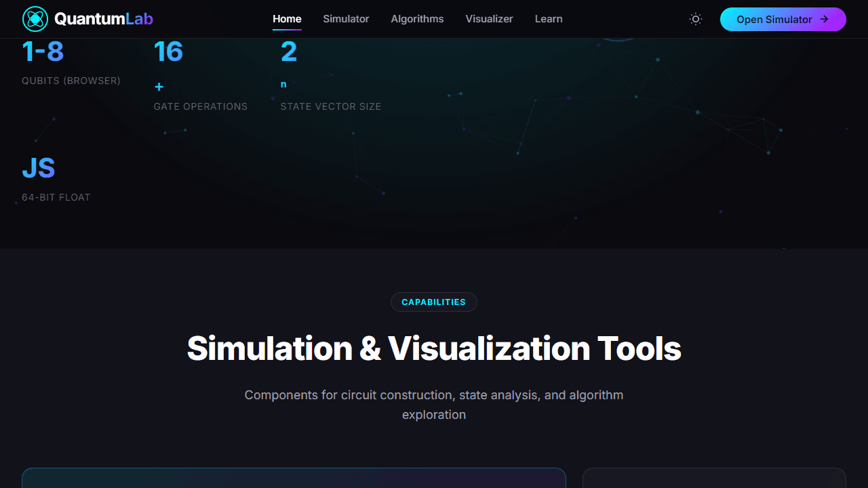Click the QuantumLab brand name text
Viewport: 868px width, 488px height.
[x=104, y=19]
